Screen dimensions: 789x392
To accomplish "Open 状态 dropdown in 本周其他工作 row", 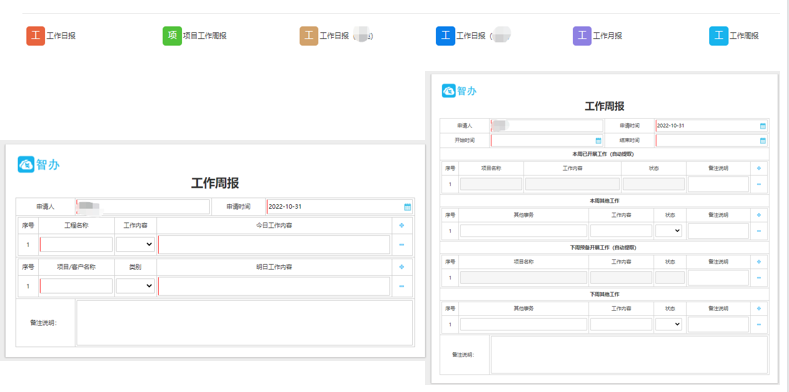I will click(x=668, y=231).
